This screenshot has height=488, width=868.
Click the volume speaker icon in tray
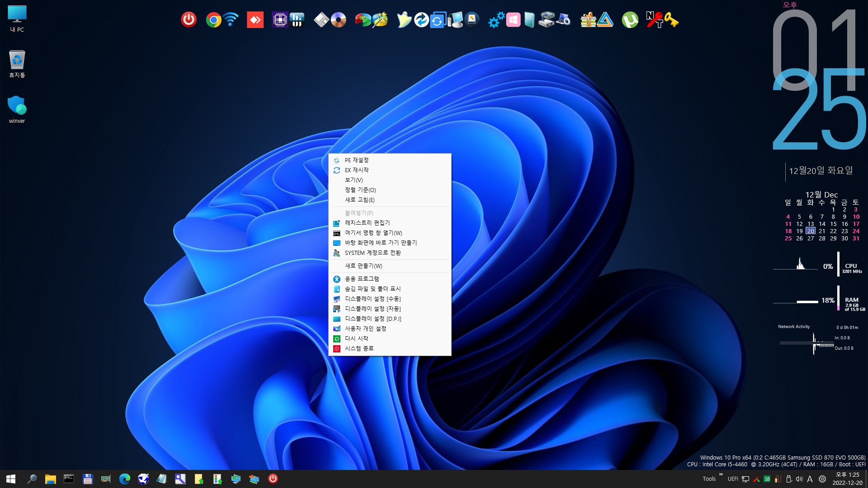coord(799,479)
